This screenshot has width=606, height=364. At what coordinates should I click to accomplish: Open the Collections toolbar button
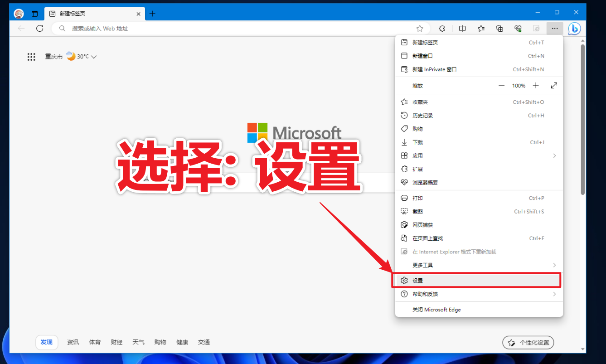coord(499,29)
